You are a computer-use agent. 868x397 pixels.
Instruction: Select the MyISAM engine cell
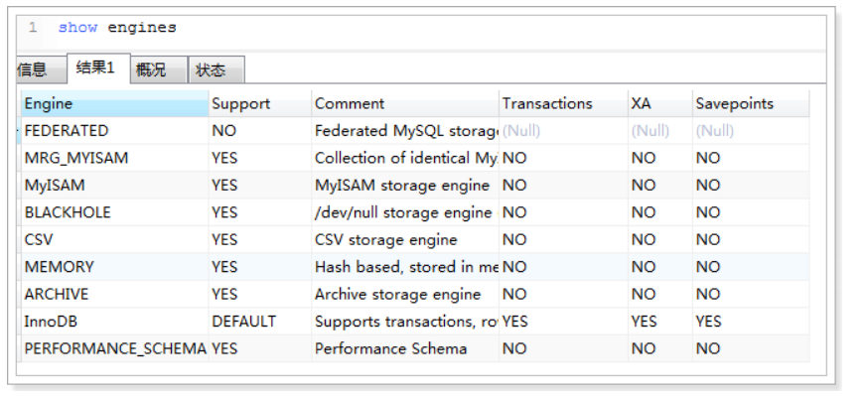click(x=115, y=186)
